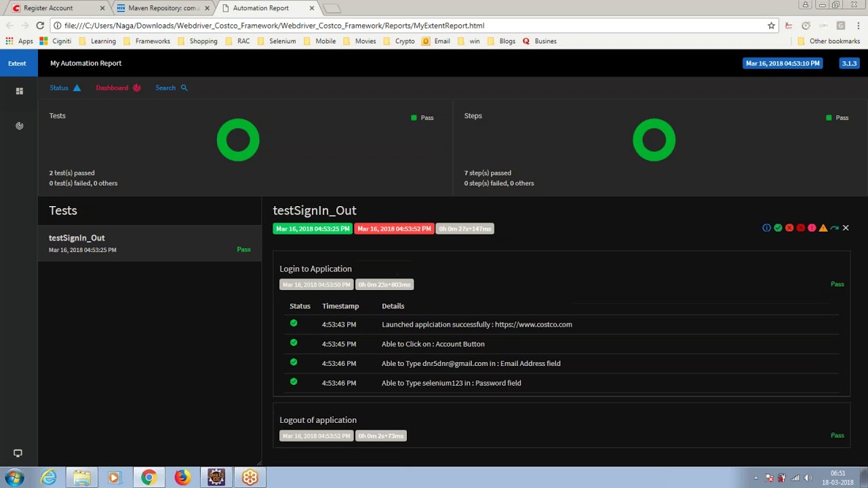Click the Steps chart Pass legend

point(837,118)
